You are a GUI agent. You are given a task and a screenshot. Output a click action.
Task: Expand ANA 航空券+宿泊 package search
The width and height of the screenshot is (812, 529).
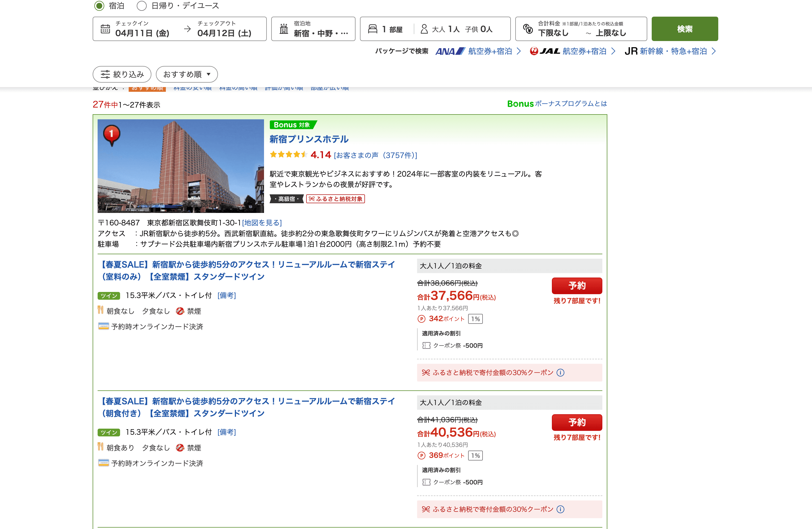pos(478,51)
